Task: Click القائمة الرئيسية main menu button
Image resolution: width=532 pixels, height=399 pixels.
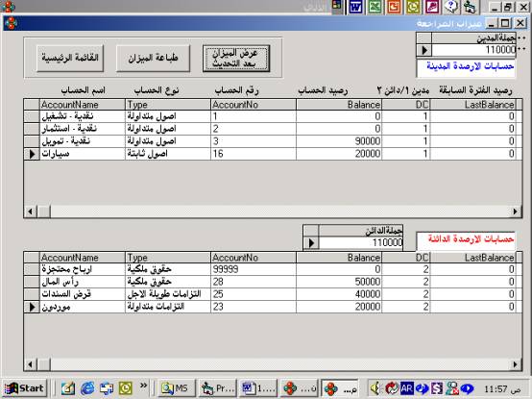Action: coord(70,59)
